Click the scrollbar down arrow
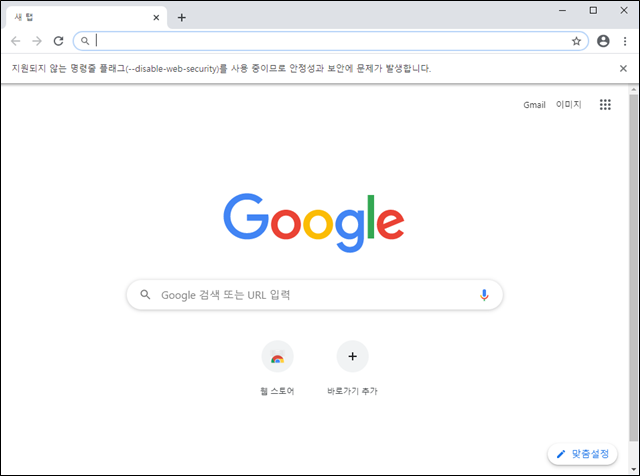Image resolution: width=640 pixels, height=476 pixels. 633,469
